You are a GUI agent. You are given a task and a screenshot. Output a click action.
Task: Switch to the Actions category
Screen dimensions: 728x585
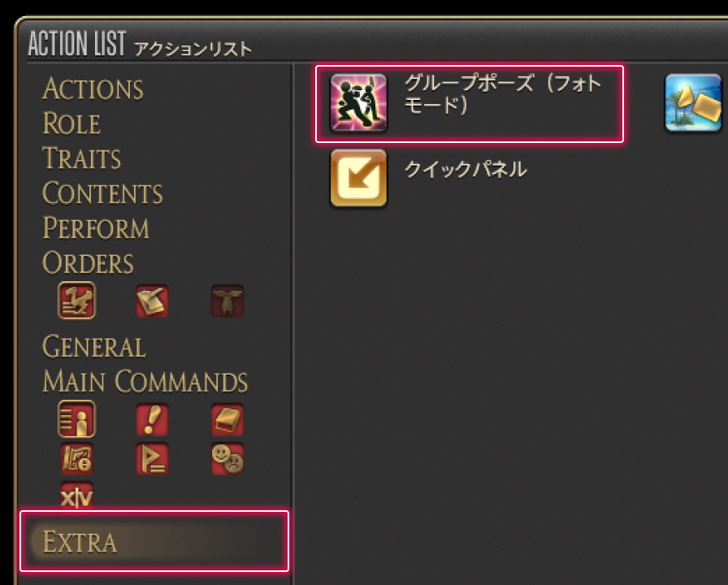click(x=93, y=89)
